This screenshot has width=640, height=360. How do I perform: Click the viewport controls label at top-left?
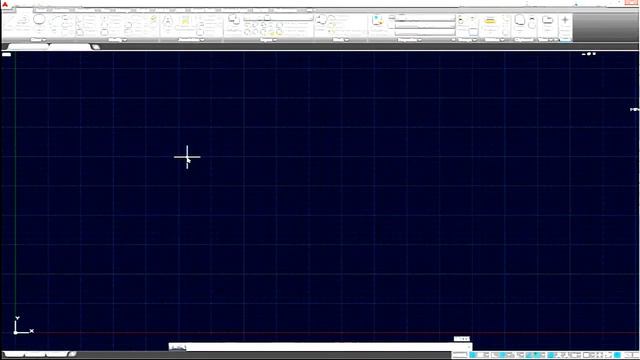(x=7, y=54)
